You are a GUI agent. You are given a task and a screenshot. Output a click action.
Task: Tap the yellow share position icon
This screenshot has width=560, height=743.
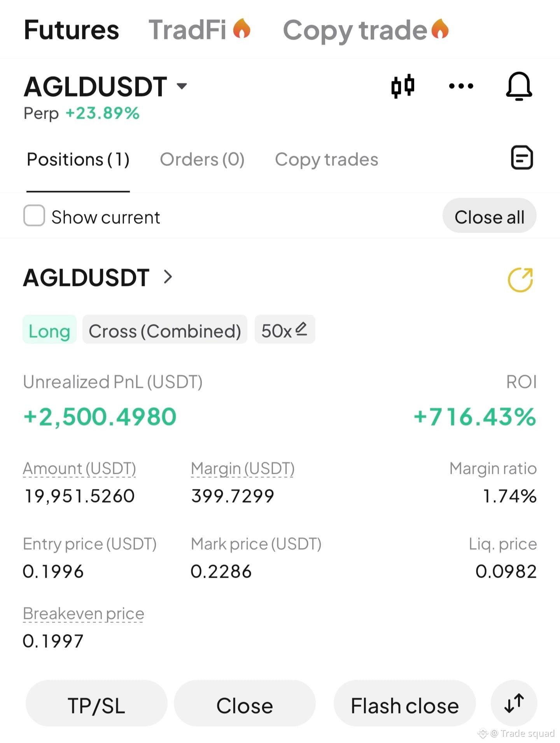(520, 280)
